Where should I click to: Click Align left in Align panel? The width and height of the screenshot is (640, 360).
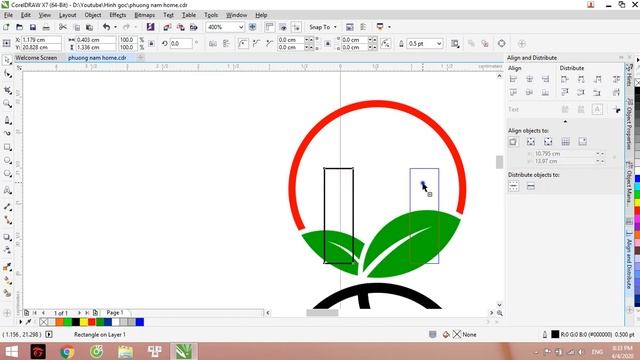[513, 79]
